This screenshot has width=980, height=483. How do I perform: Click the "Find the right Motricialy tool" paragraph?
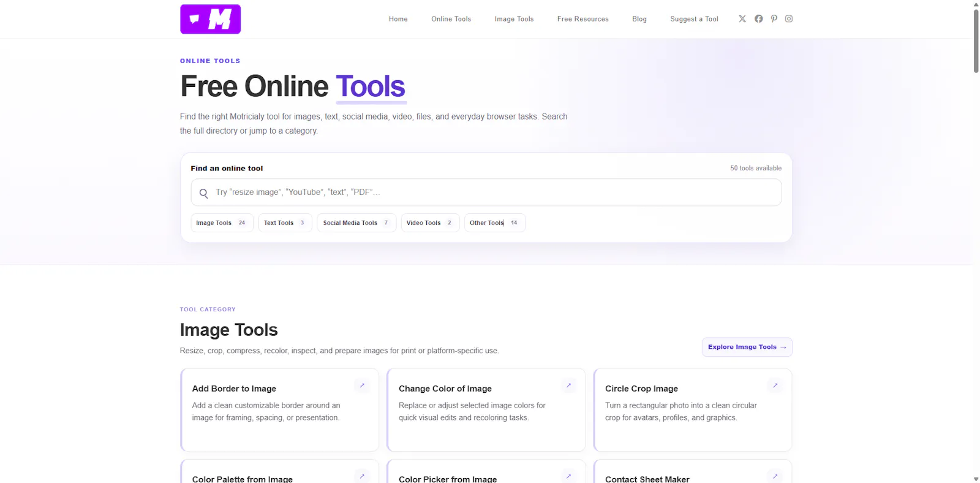(374, 123)
